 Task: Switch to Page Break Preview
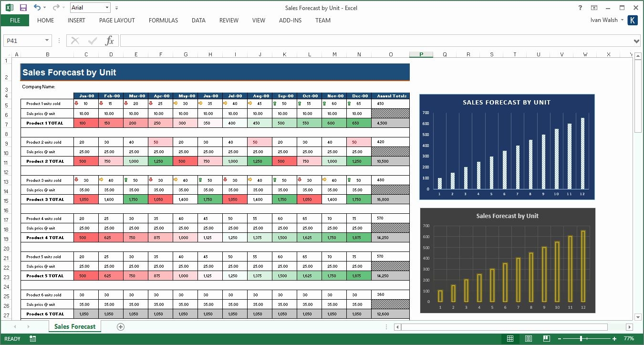(547, 339)
